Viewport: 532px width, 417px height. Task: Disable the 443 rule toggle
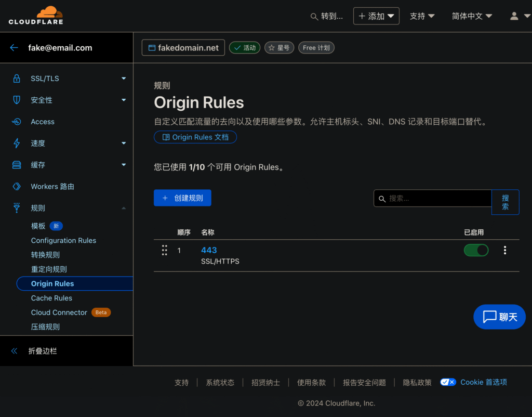click(476, 251)
